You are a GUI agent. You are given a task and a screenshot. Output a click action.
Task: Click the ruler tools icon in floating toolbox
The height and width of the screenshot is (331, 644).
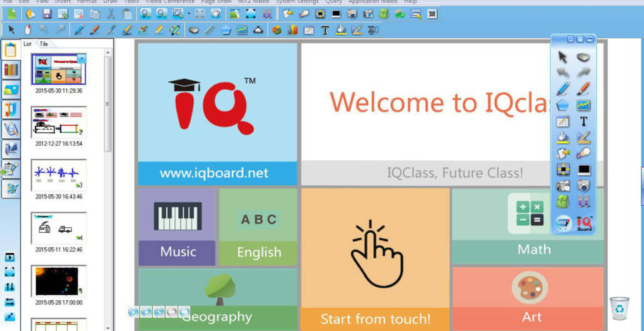583,137
